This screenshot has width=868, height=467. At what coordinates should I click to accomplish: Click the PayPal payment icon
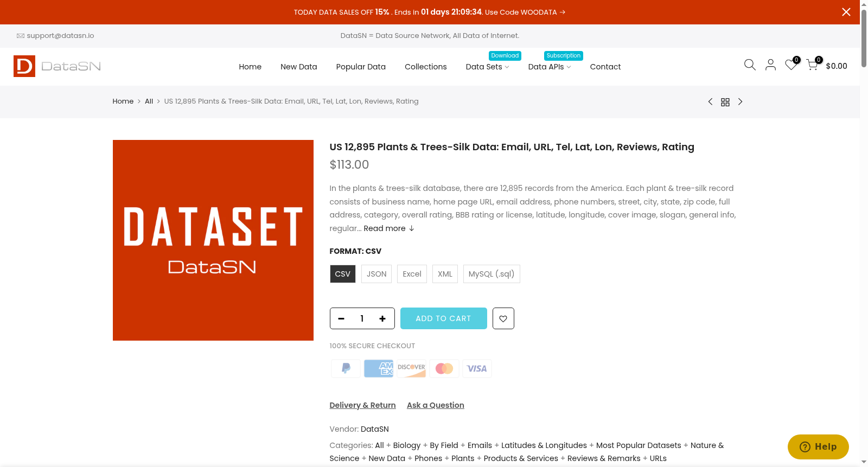point(346,368)
